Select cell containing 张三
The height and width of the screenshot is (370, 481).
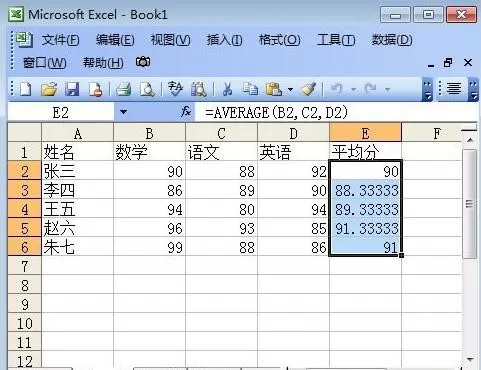pyautogui.click(x=77, y=171)
